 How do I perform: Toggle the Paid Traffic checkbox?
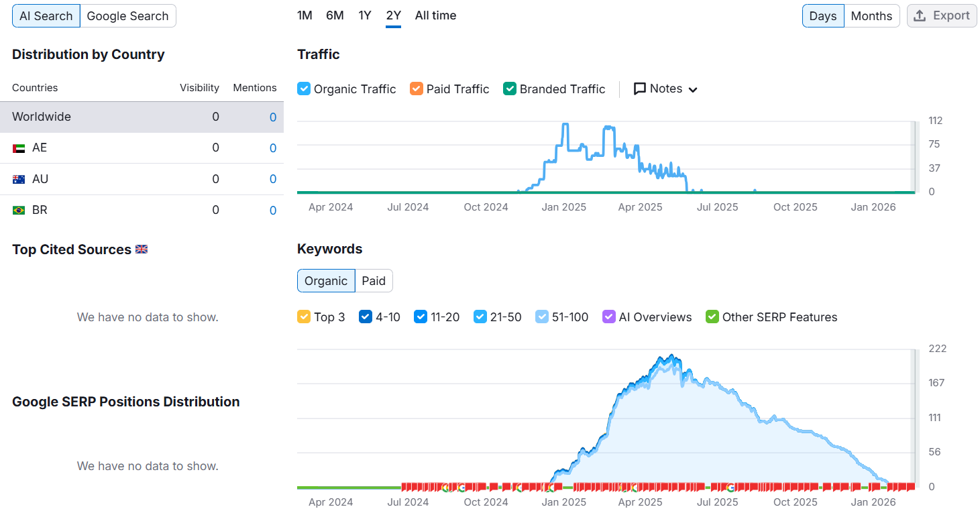(417, 89)
